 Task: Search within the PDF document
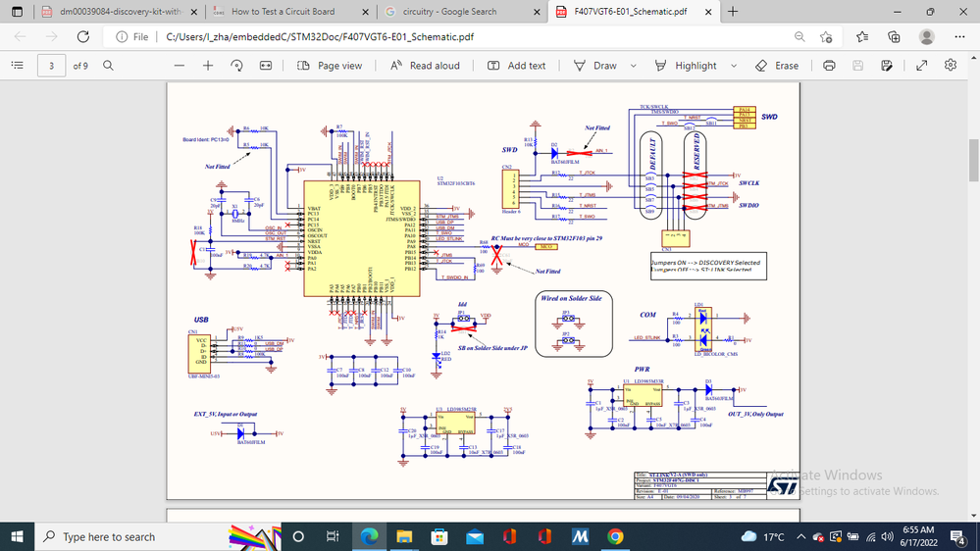[108, 66]
